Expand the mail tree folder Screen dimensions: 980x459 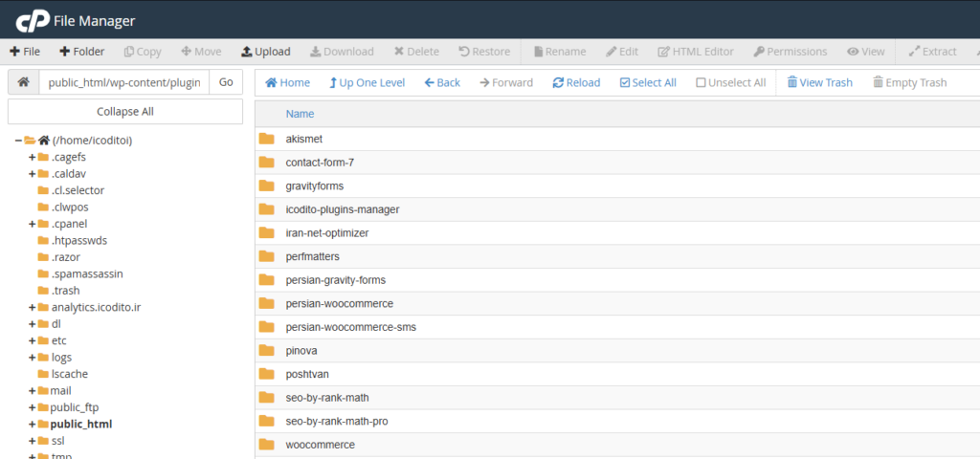(32, 391)
